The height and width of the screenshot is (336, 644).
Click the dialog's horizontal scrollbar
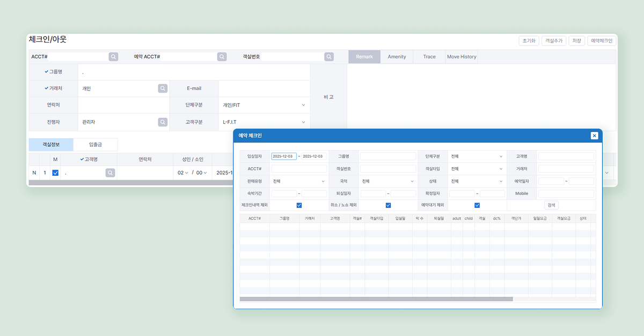(376, 299)
